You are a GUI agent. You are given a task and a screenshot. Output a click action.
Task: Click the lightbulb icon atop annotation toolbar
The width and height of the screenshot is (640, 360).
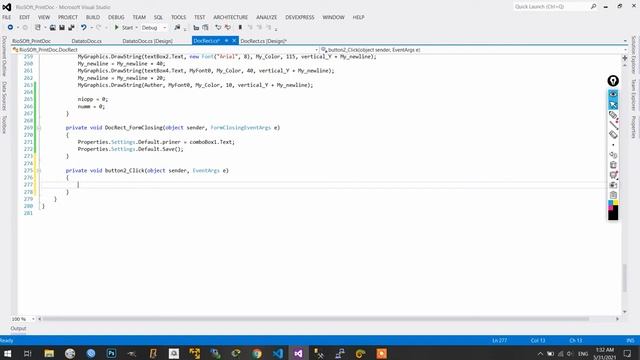(613, 81)
